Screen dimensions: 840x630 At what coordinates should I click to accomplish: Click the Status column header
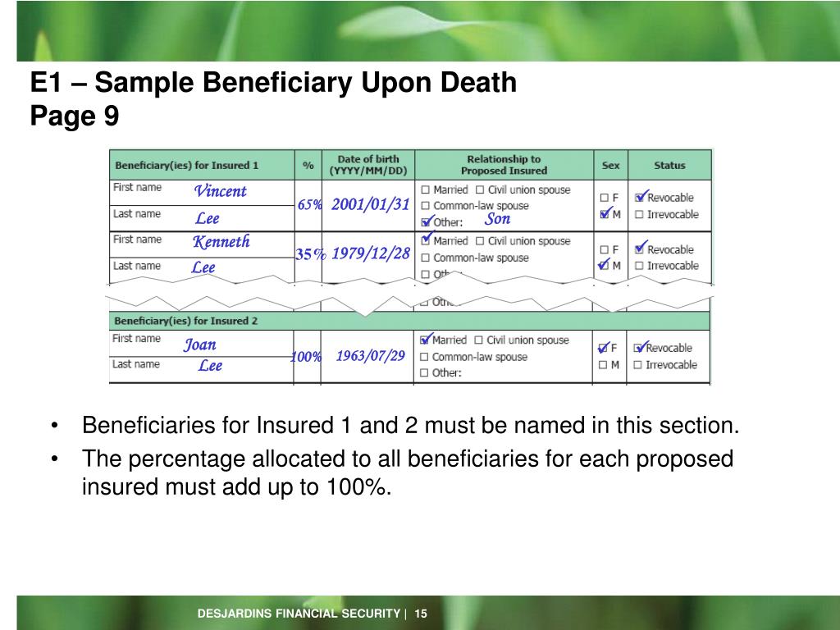(x=669, y=166)
